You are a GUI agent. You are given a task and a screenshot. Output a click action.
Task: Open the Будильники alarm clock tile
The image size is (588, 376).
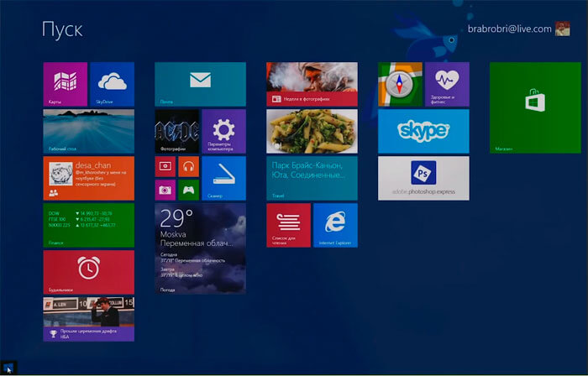(88, 272)
